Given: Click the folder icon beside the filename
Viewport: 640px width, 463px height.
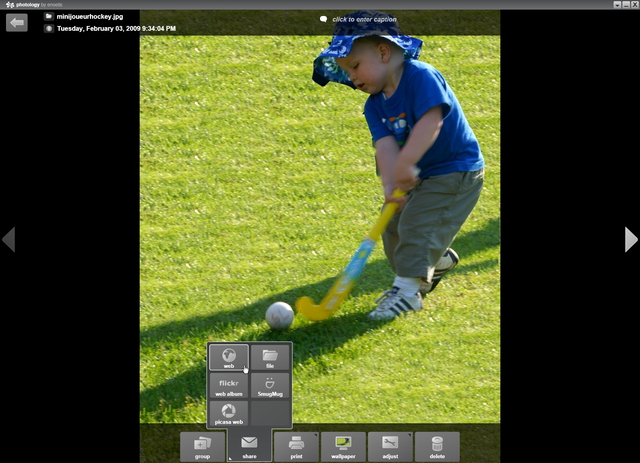Looking at the screenshot, I should coord(49,17).
